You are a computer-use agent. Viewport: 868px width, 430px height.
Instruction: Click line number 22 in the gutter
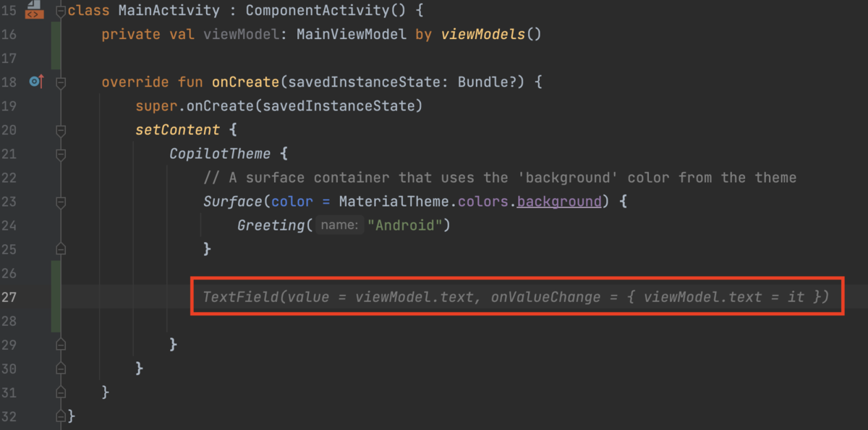9,177
